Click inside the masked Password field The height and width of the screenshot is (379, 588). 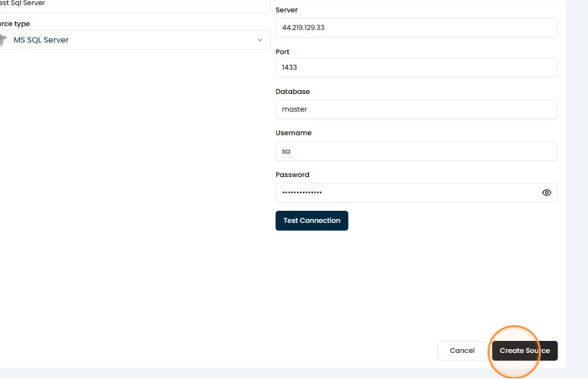coord(417,193)
